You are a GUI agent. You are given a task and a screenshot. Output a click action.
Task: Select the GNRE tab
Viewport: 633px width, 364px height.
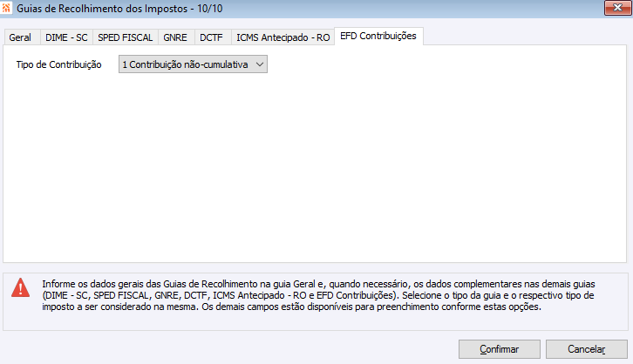point(175,37)
